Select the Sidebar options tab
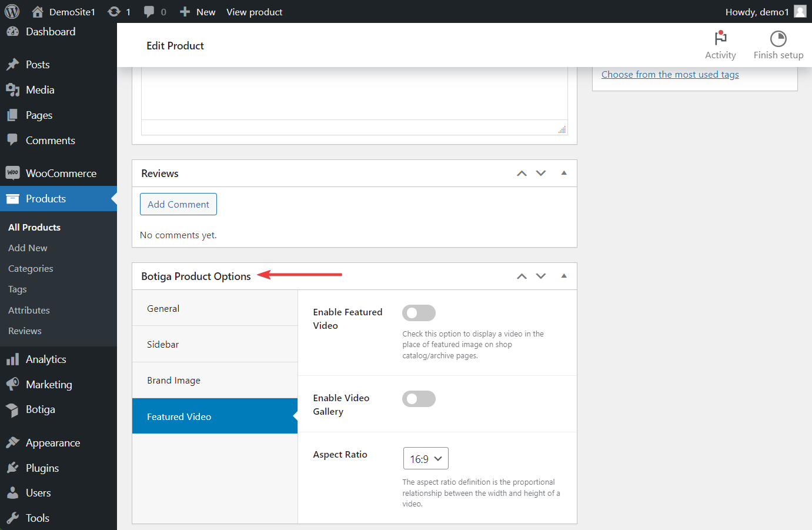The width and height of the screenshot is (812, 530). click(x=215, y=344)
